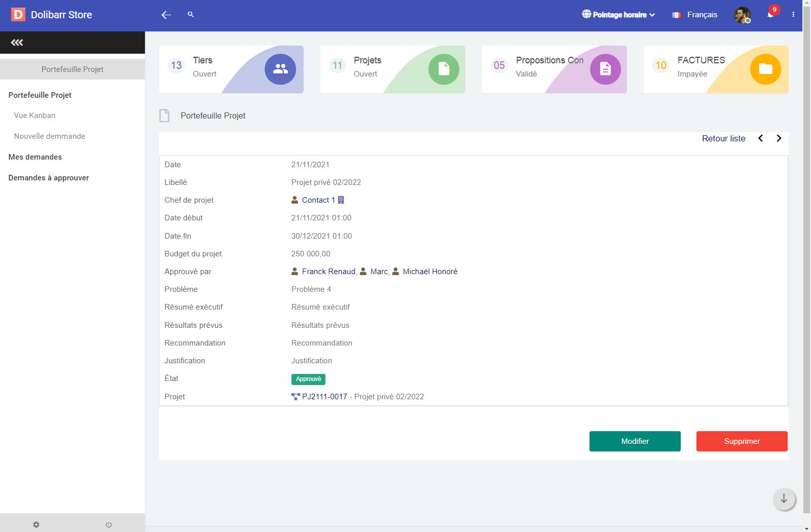Image resolution: width=811 pixels, height=532 pixels.
Task: Open Franck Renaud approver link
Action: pos(329,272)
